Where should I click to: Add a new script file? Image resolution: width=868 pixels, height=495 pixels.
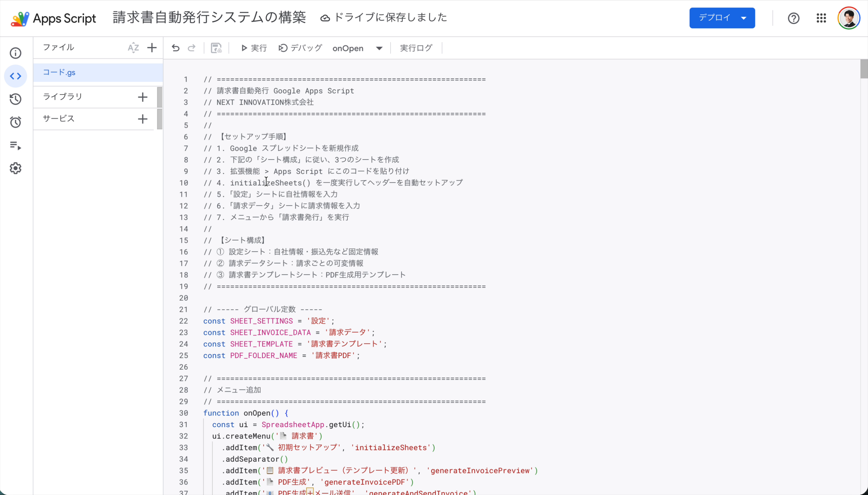click(152, 47)
